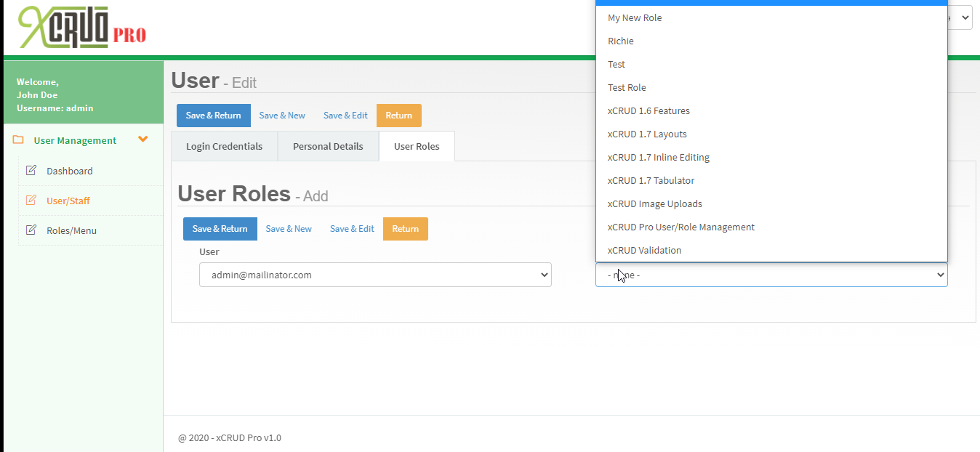Select 'xCRUD 1.6 Features' option
Viewport: 980px width, 452px height.
(771, 110)
